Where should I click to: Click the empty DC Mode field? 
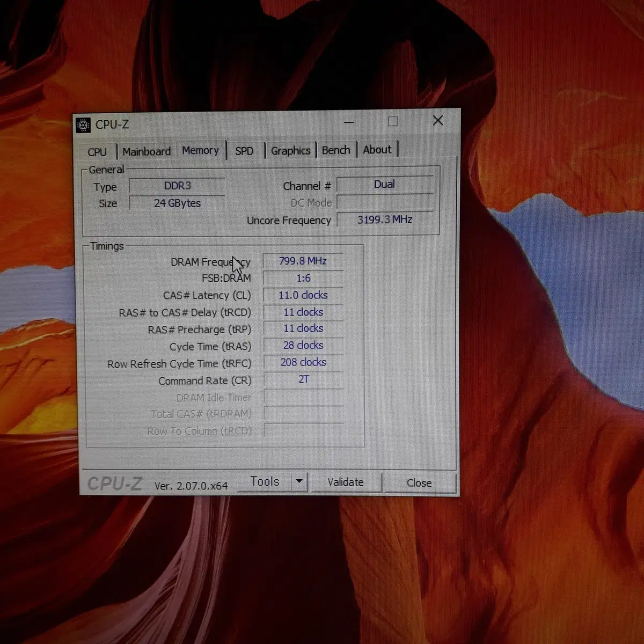pyautogui.click(x=385, y=202)
